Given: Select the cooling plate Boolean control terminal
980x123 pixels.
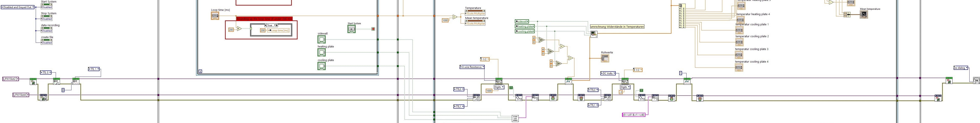Looking at the screenshot, I should (322, 66).
